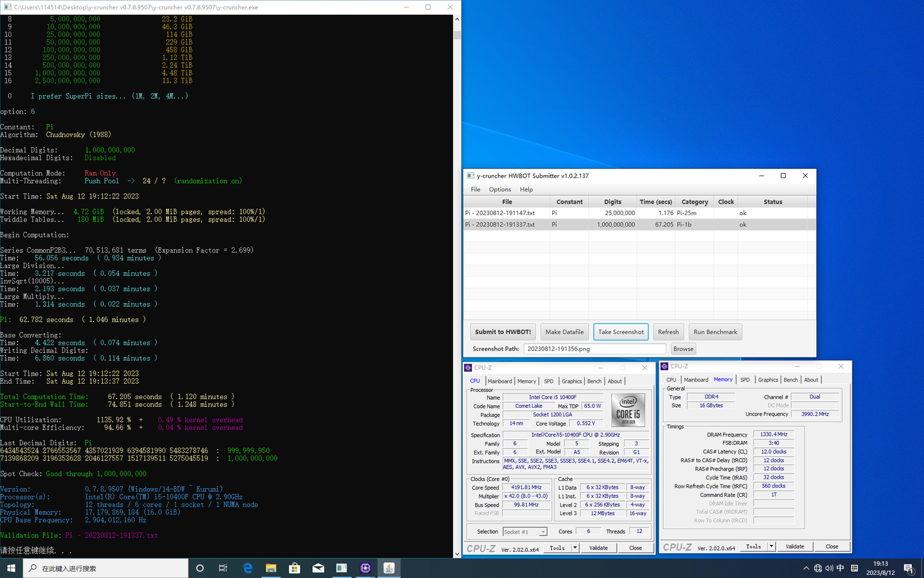
Task: Switch to CPU-Z purple taskbar icon
Action: [x=365, y=568]
